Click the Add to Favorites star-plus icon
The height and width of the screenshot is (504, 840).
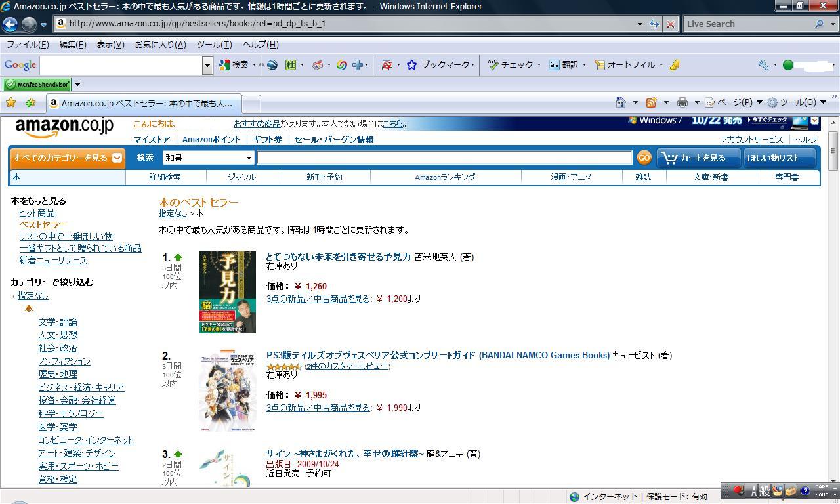(x=30, y=102)
